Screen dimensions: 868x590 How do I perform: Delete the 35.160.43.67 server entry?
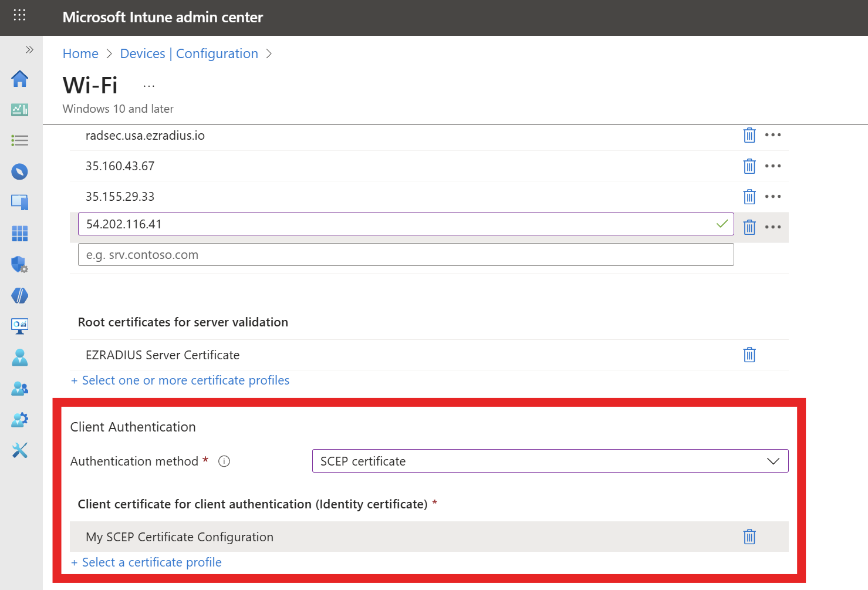coord(749,166)
